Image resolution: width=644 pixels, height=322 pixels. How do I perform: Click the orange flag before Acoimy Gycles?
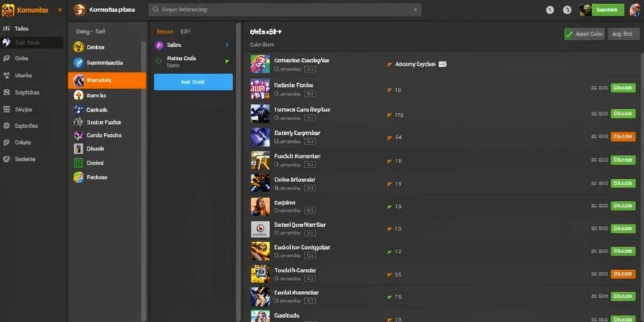390,65
